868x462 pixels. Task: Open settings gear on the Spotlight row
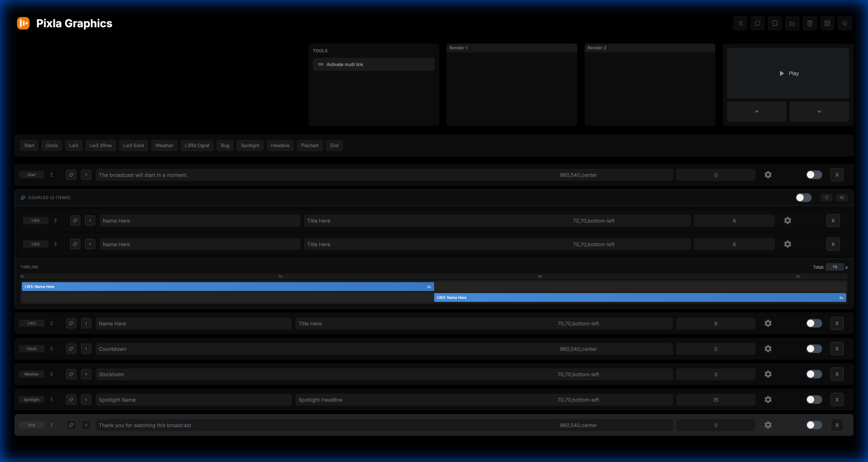(x=768, y=400)
